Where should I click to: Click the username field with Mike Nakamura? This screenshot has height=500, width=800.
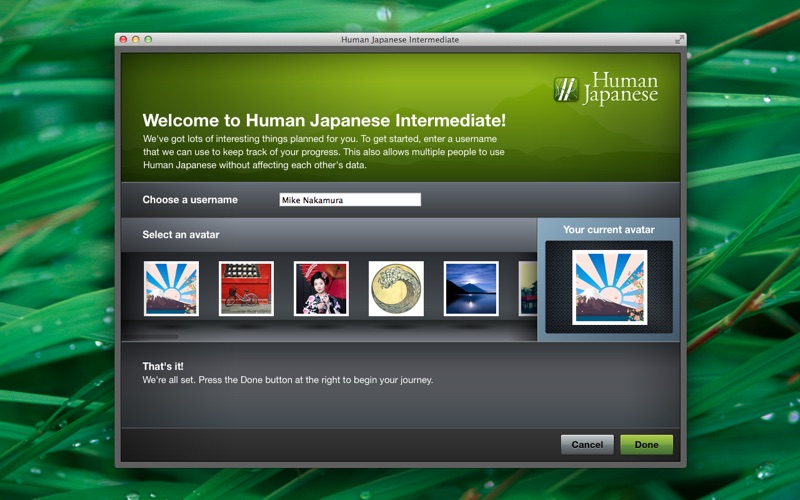[350, 199]
